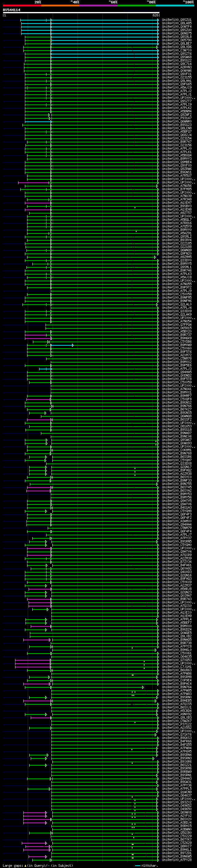The image size is (197, 868).
Task: Select the UniRef100_O23155 label
Action: [x=176, y=78]
